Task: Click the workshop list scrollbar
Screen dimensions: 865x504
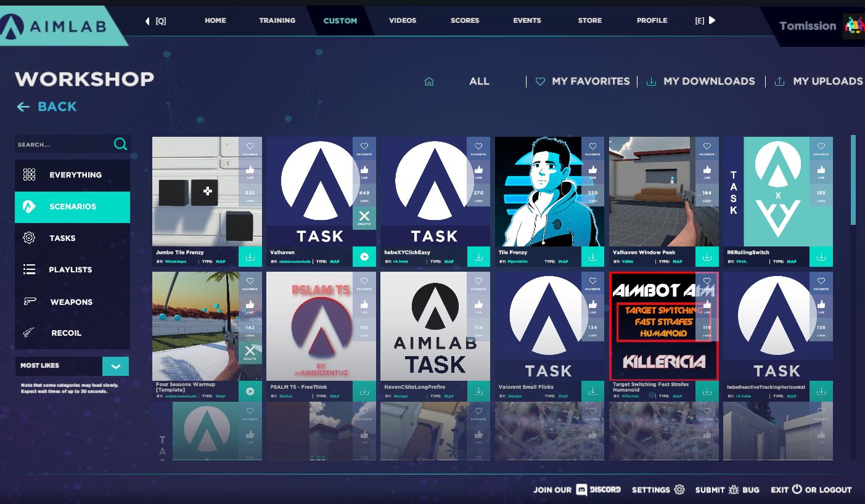Action: [x=853, y=180]
